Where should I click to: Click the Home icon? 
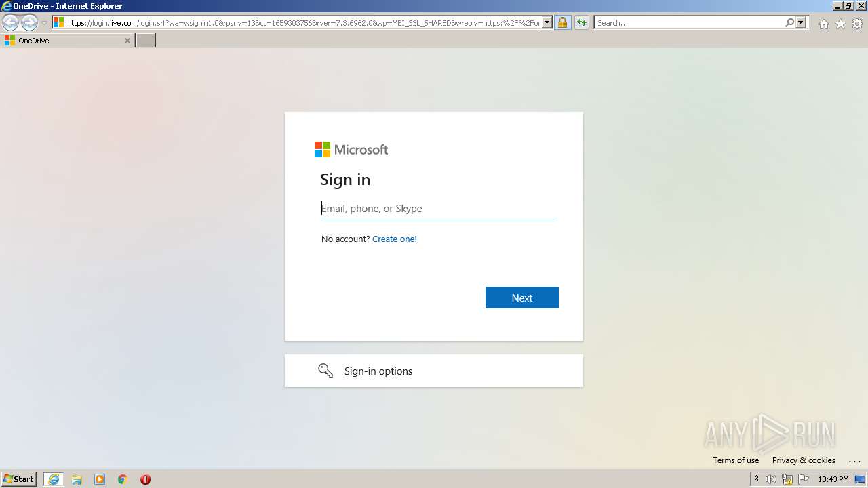(x=823, y=24)
